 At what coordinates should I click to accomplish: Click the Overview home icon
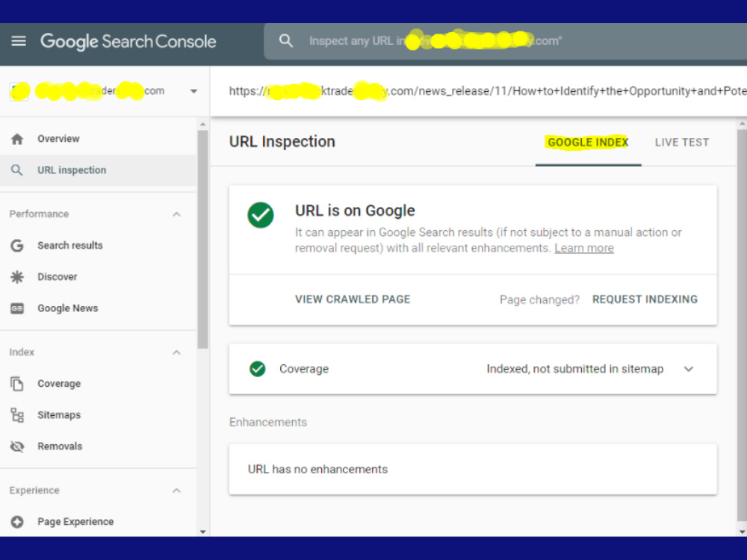[x=17, y=139]
